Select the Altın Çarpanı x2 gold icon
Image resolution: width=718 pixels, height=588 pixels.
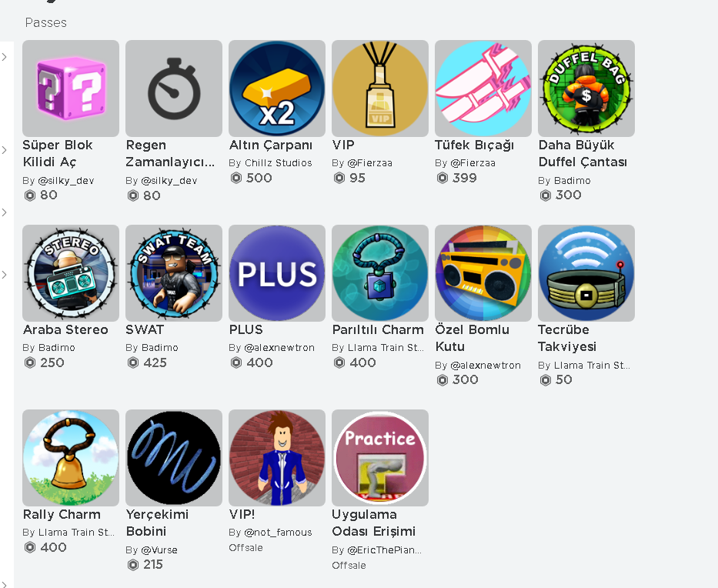point(277,89)
